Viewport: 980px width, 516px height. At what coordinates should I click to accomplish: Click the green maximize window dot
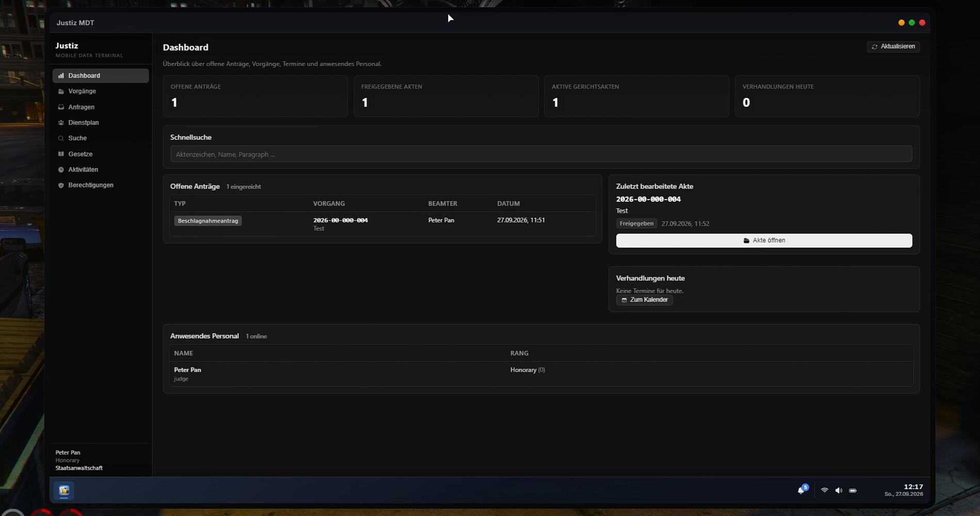912,23
